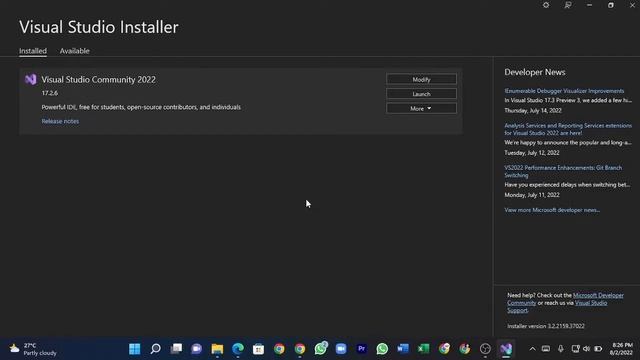Click the microphone tray icon
The image size is (640, 360).
click(561, 349)
